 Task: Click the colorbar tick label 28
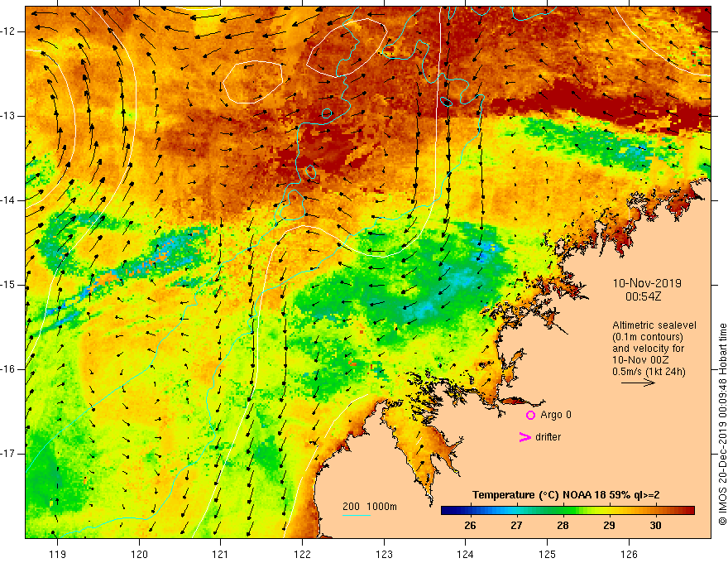(563, 526)
